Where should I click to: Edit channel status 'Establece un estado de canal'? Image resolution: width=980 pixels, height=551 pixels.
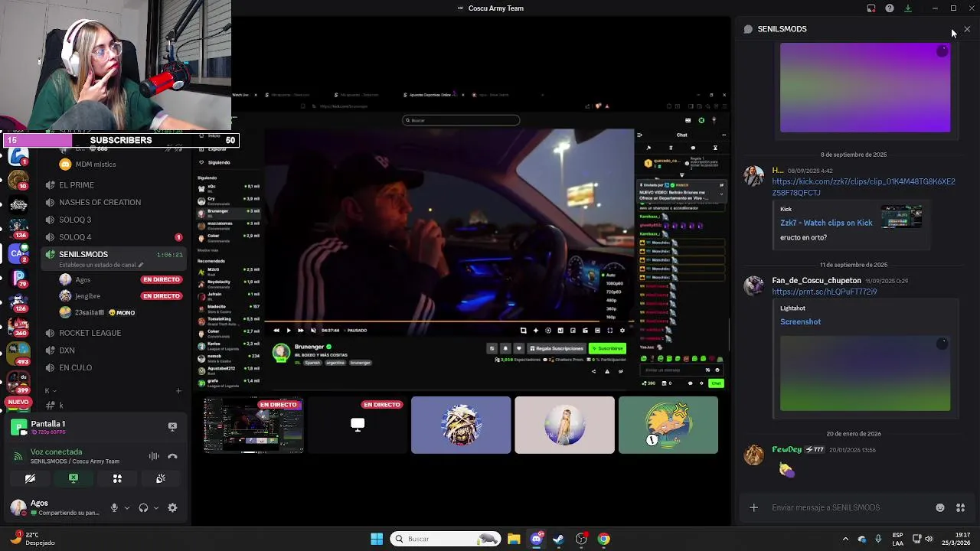point(101,265)
